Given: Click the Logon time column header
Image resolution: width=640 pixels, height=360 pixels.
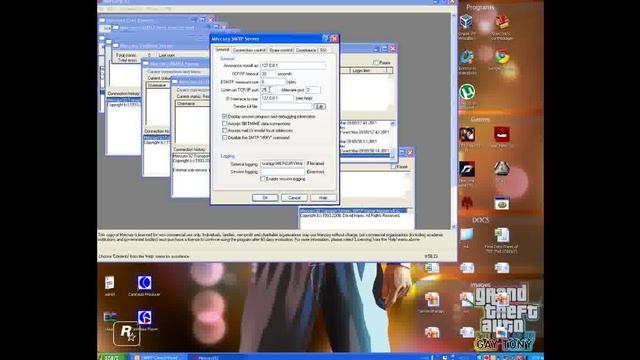Looking at the screenshot, I should tap(368, 71).
